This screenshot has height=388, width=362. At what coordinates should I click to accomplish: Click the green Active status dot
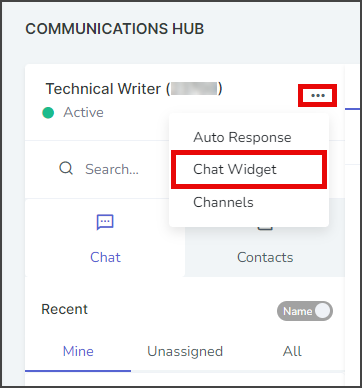[48, 113]
